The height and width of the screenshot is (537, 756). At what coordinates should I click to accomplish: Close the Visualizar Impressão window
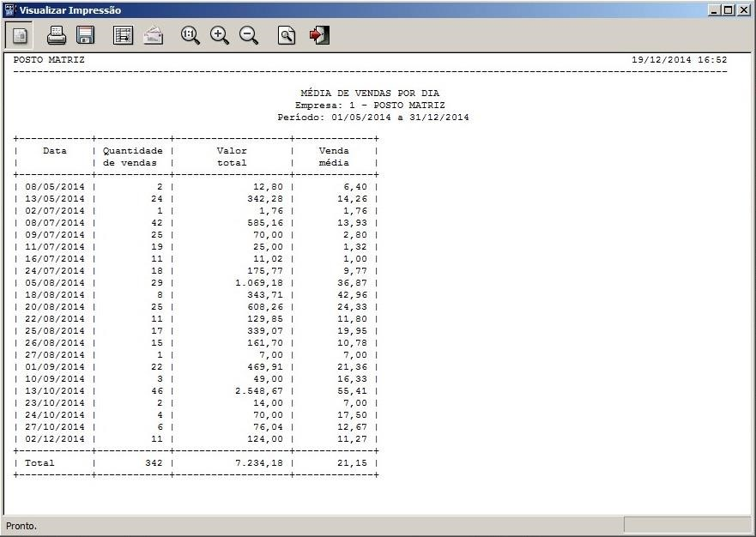click(743, 9)
